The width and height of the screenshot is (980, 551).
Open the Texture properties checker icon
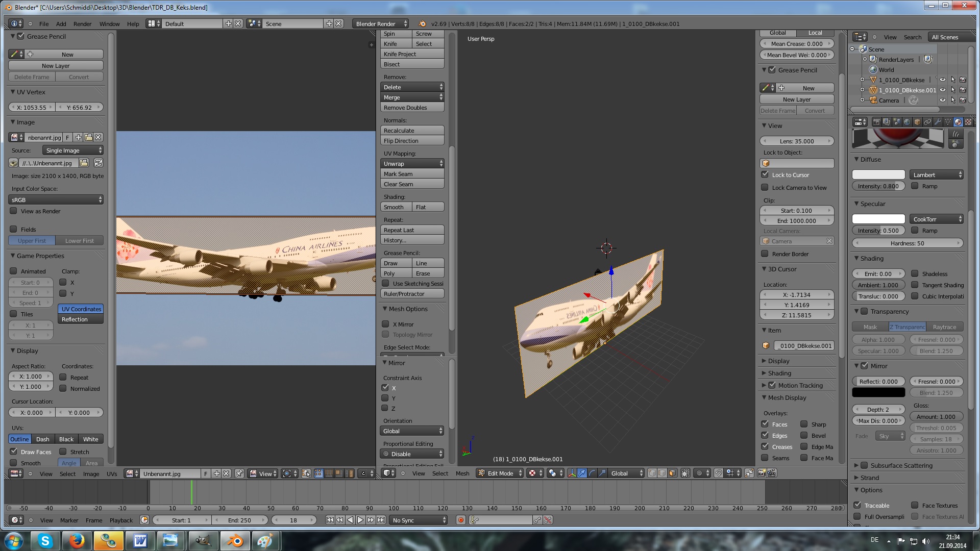(x=968, y=122)
